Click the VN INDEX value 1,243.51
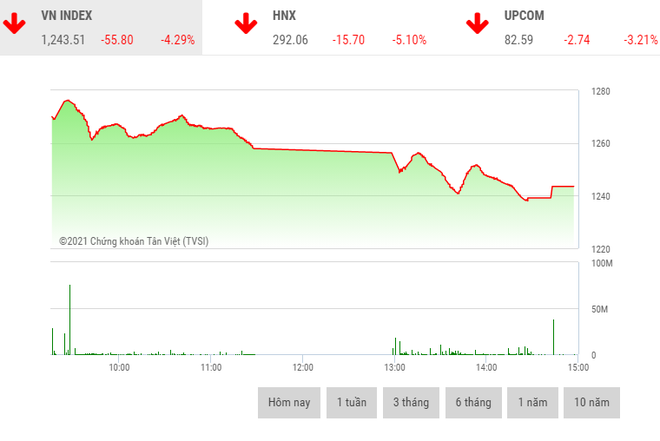 click(63, 40)
